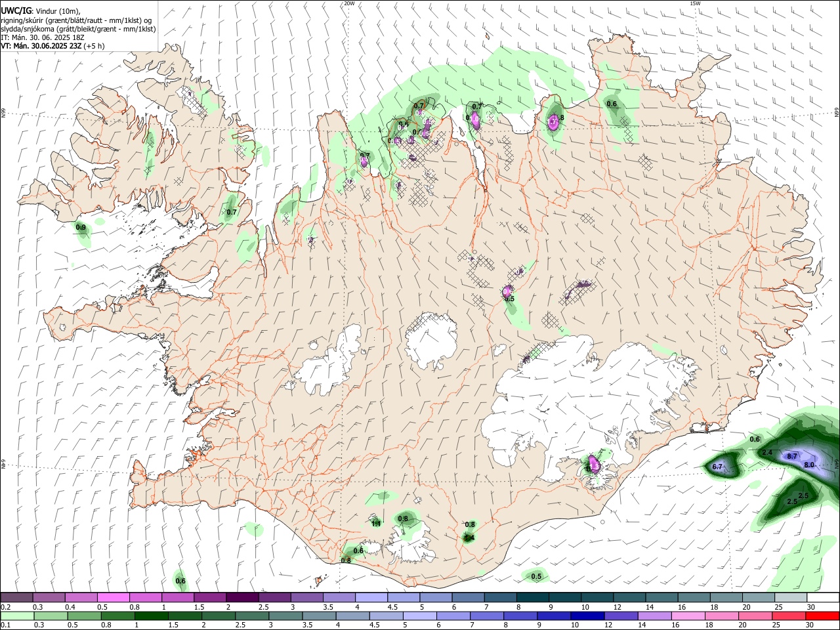Pick the lavender upper swatch between 4 and 4.5
This screenshot has height=630, width=840.
371,597
